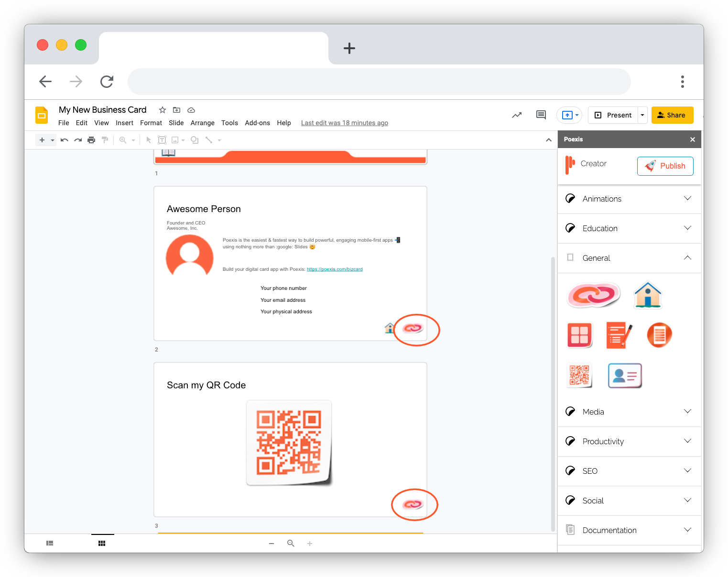Screen dimensions: 728x577
Task: Switch to filmstrip view icon
Action: (50, 543)
